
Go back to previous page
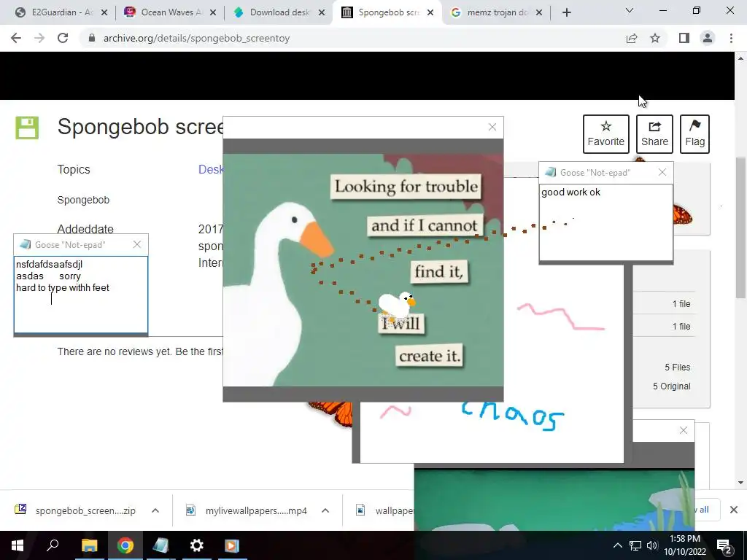[x=16, y=38]
